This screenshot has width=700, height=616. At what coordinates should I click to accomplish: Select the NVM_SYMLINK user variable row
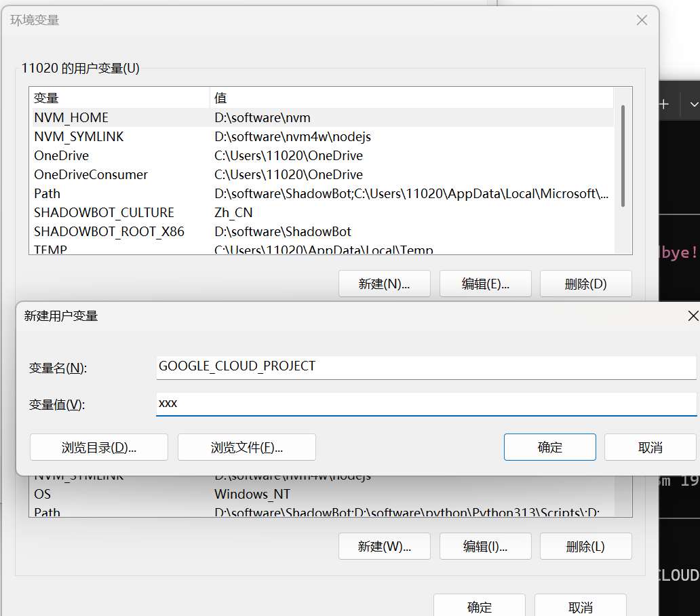click(322, 136)
